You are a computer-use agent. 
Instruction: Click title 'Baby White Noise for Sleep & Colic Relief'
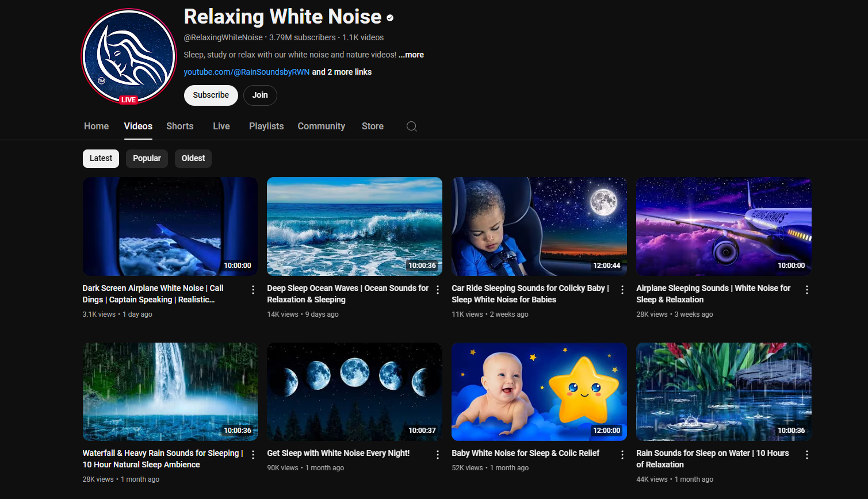tap(526, 453)
